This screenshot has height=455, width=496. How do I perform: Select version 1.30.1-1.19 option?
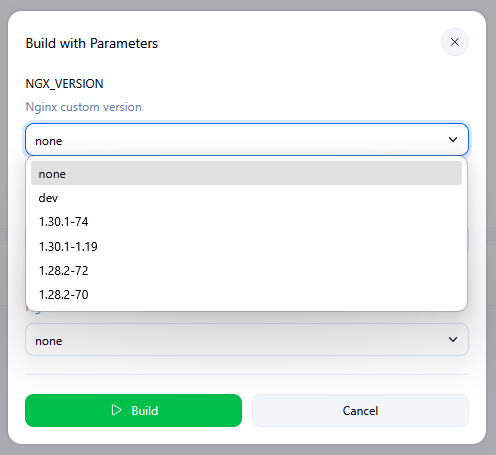(246, 246)
